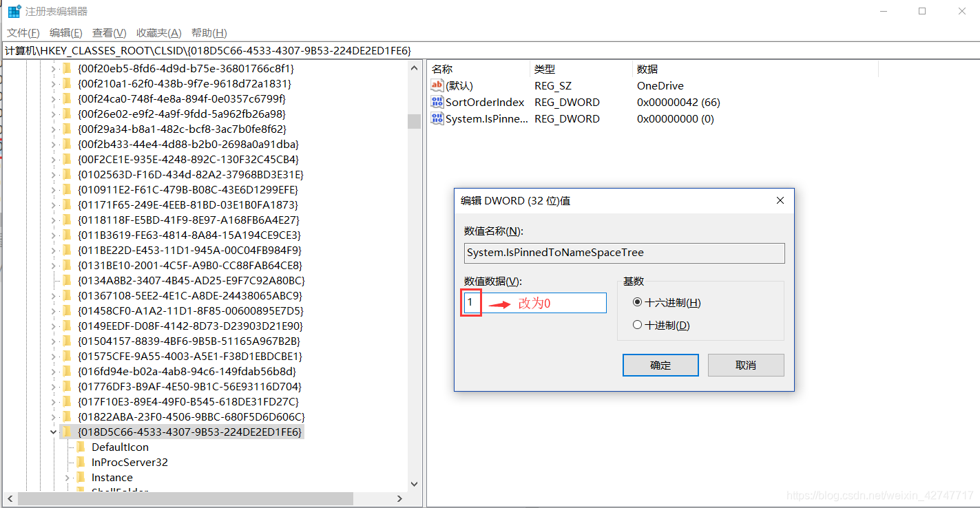
Task: Click folder icon of {01822ABA-23F0-4506-9BBC-680F5D6D606C}
Action: pos(67,416)
